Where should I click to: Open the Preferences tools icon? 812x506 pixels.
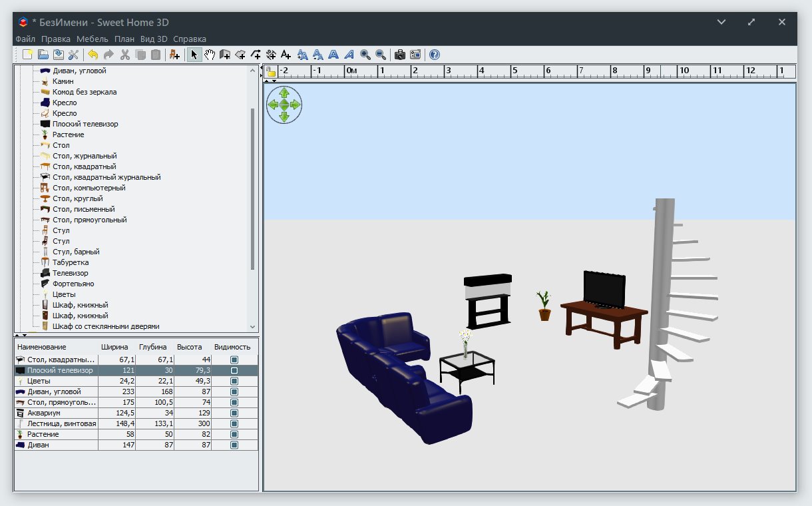(x=73, y=55)
